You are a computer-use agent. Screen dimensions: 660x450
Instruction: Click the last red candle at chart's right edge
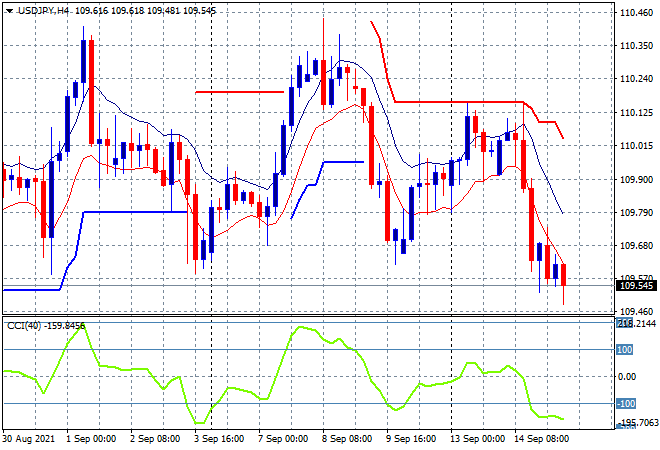pos(564,275)
